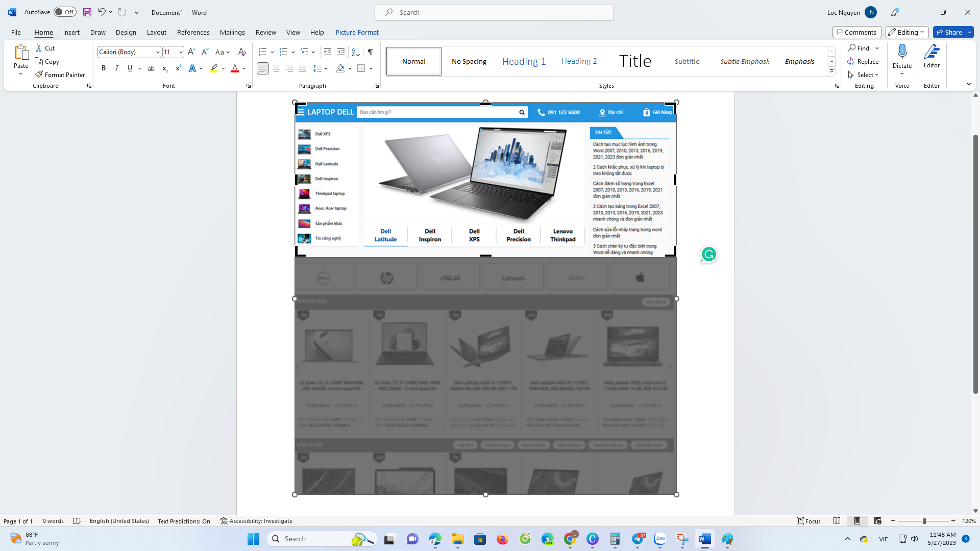Open the font name dropdown
The height and width of the screenshot is (551, 980).
coord(158,52)
